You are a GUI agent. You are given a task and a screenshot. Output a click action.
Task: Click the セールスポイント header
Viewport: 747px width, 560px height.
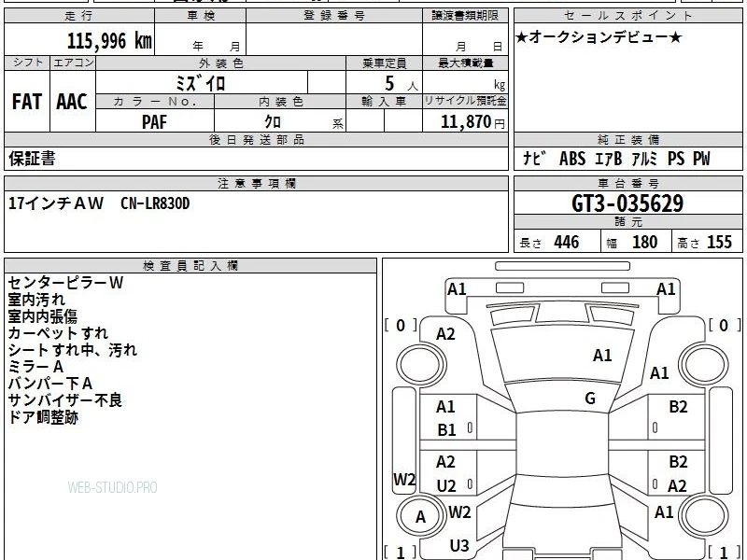[x=627, y=16]
